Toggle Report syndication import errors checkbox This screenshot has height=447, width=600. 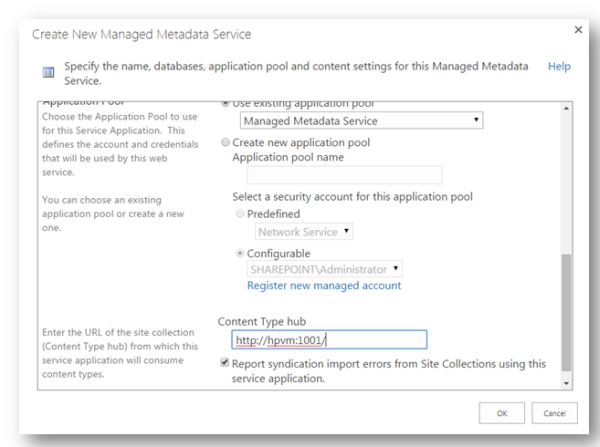coord(224,364)
